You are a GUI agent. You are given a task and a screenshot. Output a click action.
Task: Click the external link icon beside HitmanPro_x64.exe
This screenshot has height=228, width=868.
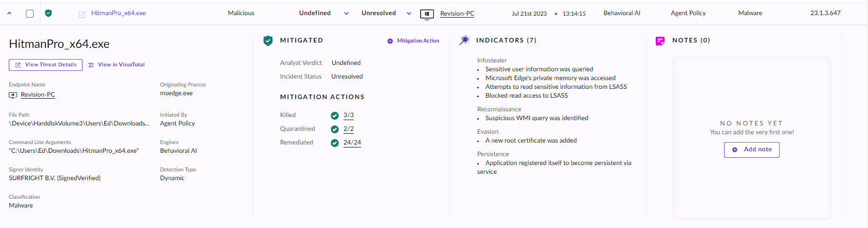tap(82, 14)
